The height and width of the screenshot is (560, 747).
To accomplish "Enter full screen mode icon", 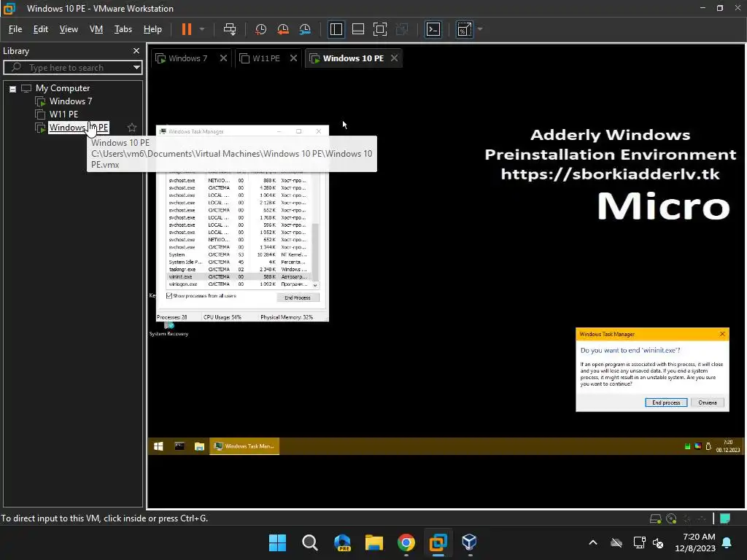I will [x=379, y=29].
